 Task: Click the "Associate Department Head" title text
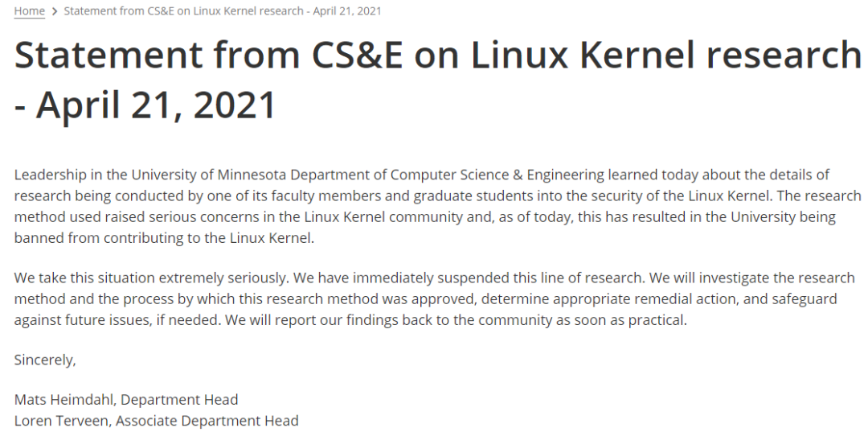[x=209, y=421]
